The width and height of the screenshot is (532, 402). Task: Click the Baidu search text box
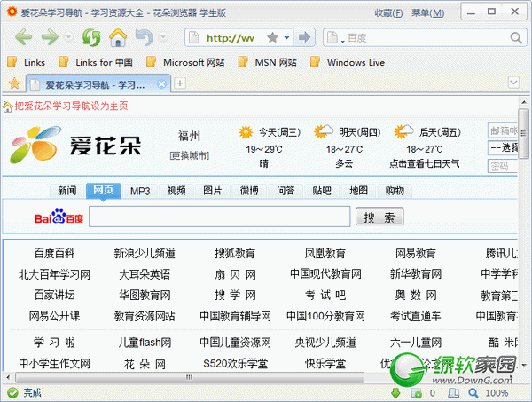point(220,217)
